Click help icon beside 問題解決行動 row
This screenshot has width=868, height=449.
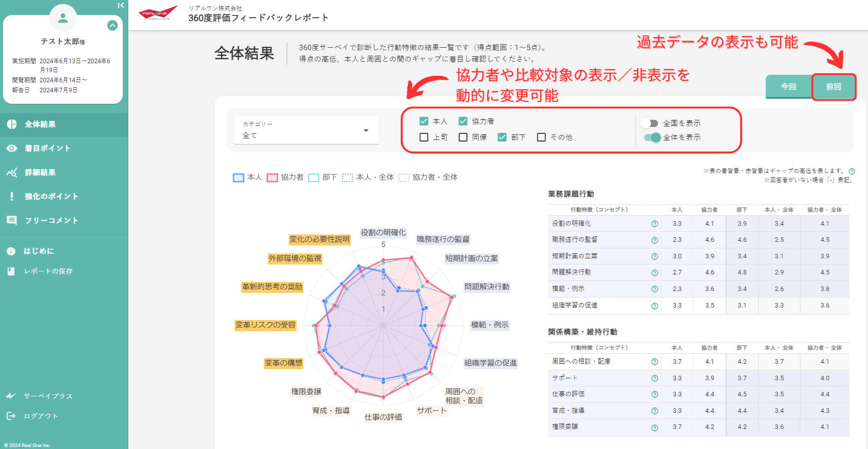coord(655,273)
